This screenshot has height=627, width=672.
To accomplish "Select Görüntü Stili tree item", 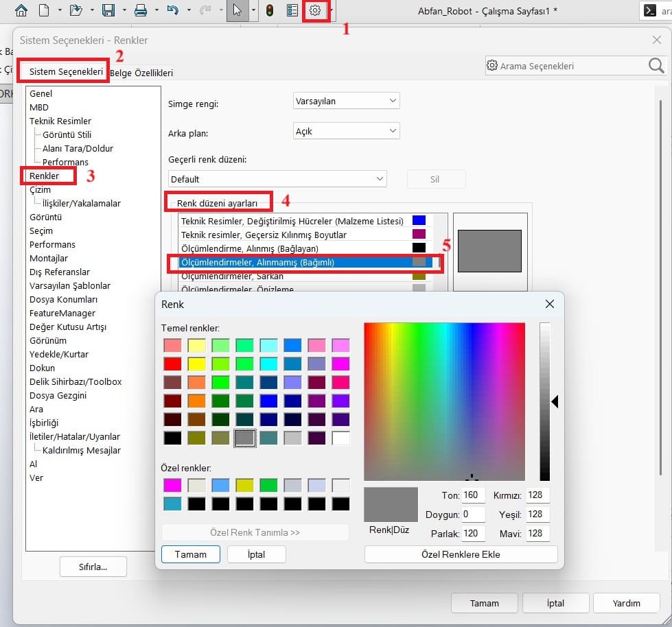I will 67,134.
